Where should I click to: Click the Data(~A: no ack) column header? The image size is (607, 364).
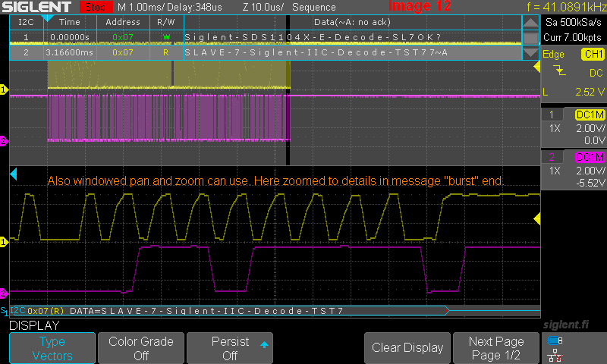(352, 23)
